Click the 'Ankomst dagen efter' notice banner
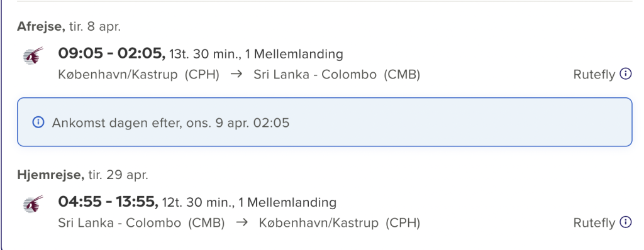This screenshot has height=250, width=644. [x=325, y=122]
